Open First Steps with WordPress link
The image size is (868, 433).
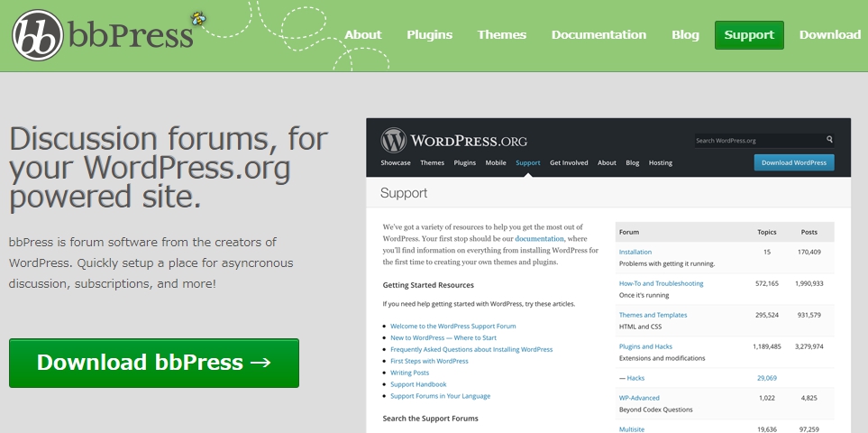tap(429, 361)
